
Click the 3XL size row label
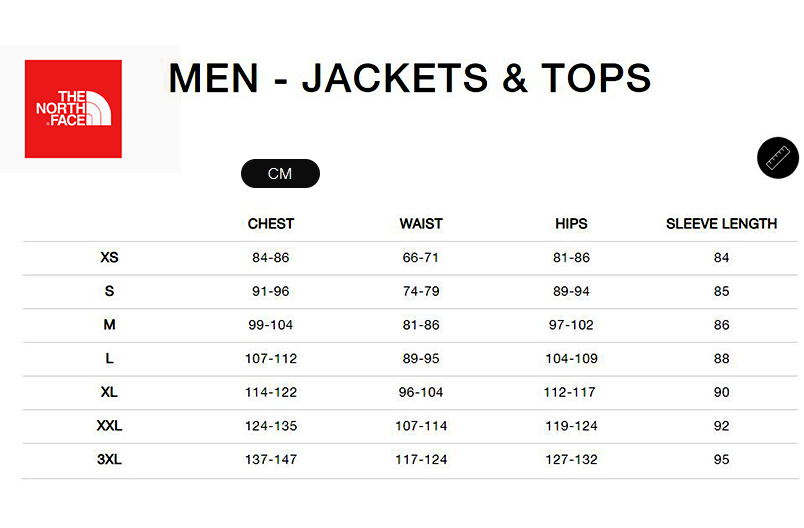109,459
